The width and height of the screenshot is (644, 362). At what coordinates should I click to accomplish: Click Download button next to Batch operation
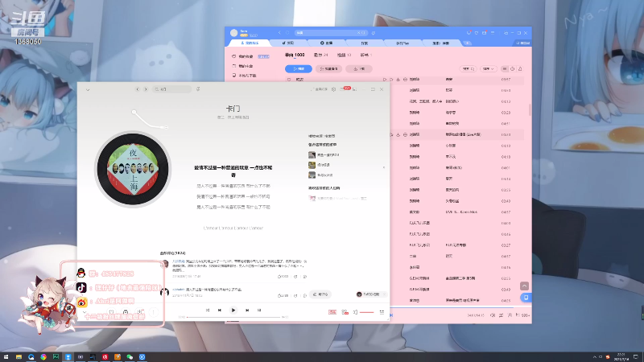(x=359, y=69)
